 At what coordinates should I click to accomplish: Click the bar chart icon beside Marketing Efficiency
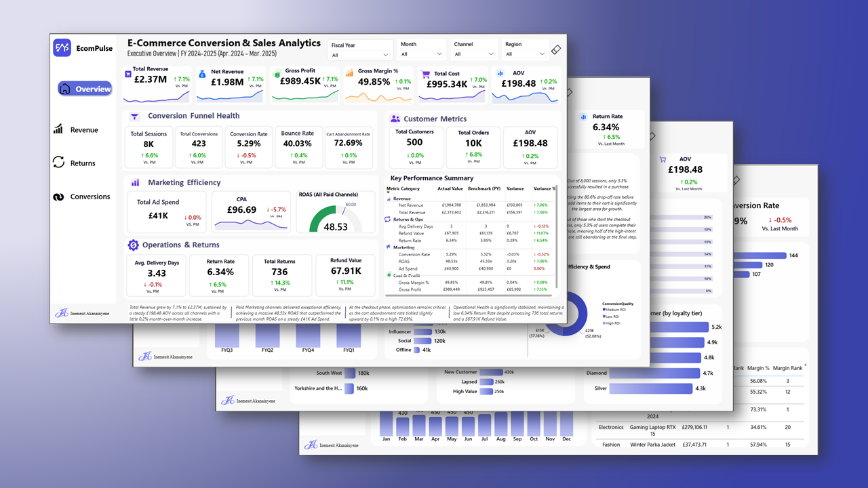click(x=135, y=182)
